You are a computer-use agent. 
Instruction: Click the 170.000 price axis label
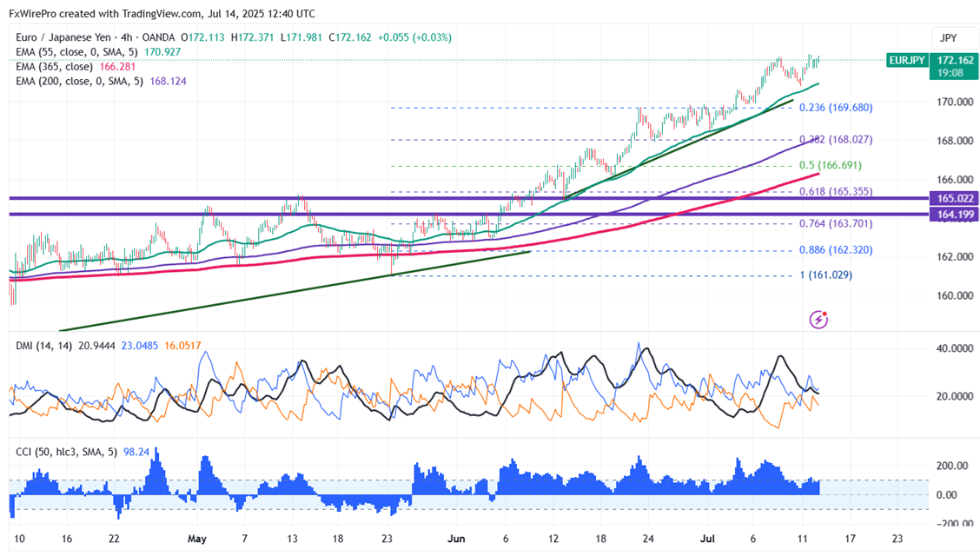[x=955, y=102]
